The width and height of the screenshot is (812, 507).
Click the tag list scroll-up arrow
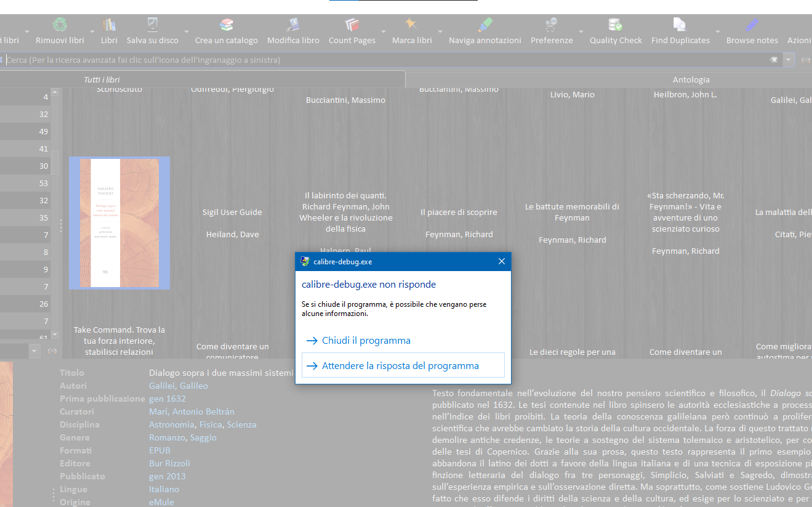[55, 92]
